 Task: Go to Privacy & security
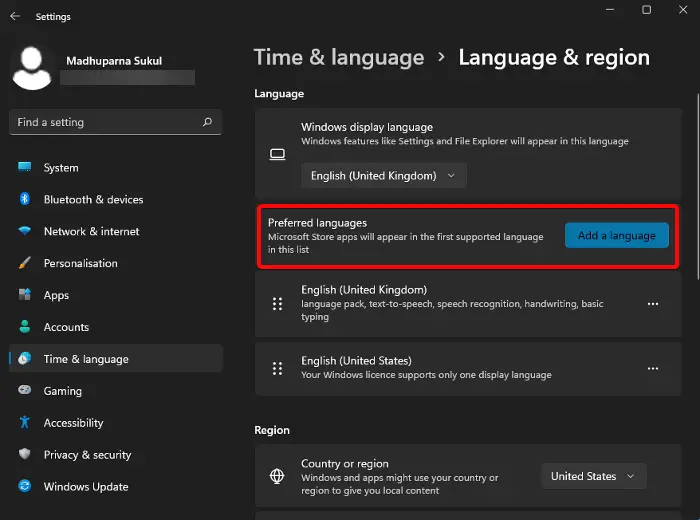tap(116, 454)
